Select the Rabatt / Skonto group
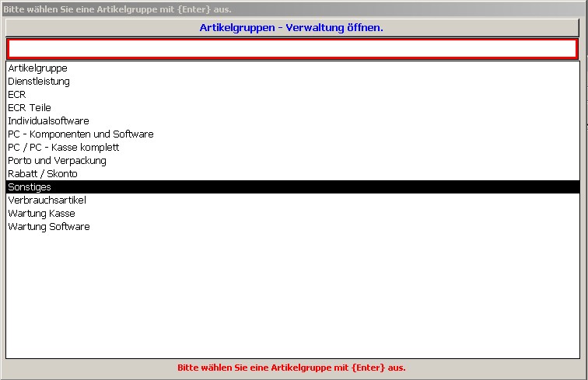The image size is (588, 380). [43, 174]
